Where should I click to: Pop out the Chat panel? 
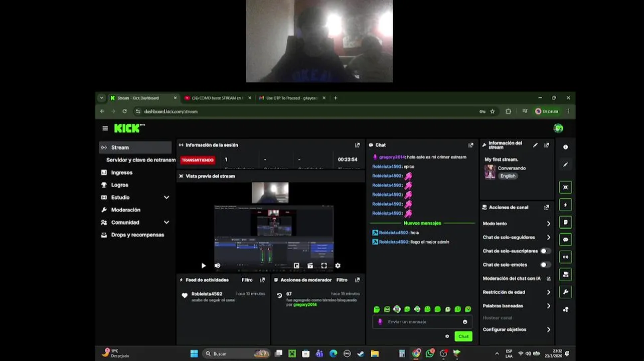pos(470,145)
